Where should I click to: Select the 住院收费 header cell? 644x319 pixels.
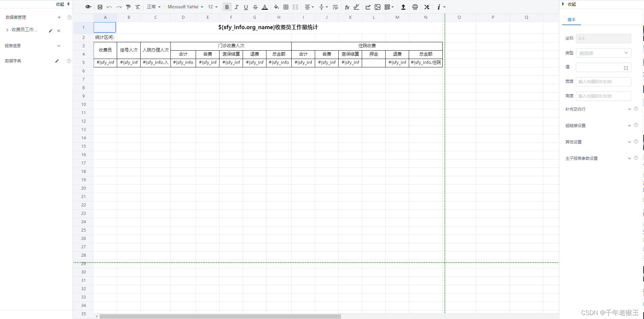tap(367, 46)
